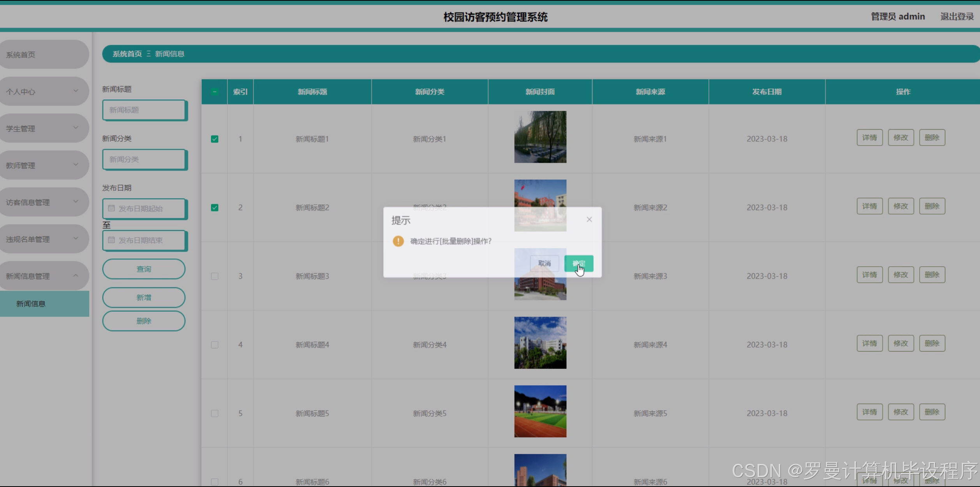This screenshot has width=980, height=487.
Task: Close the 提示 dialog with X icon
Action: [x=589, y=220]
